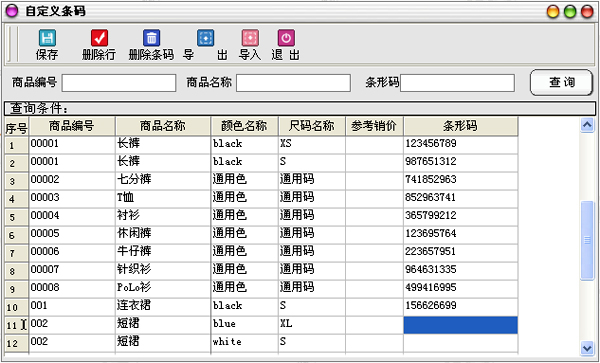
Task: Click barcode cell 741852963
Action: point(460,181)
